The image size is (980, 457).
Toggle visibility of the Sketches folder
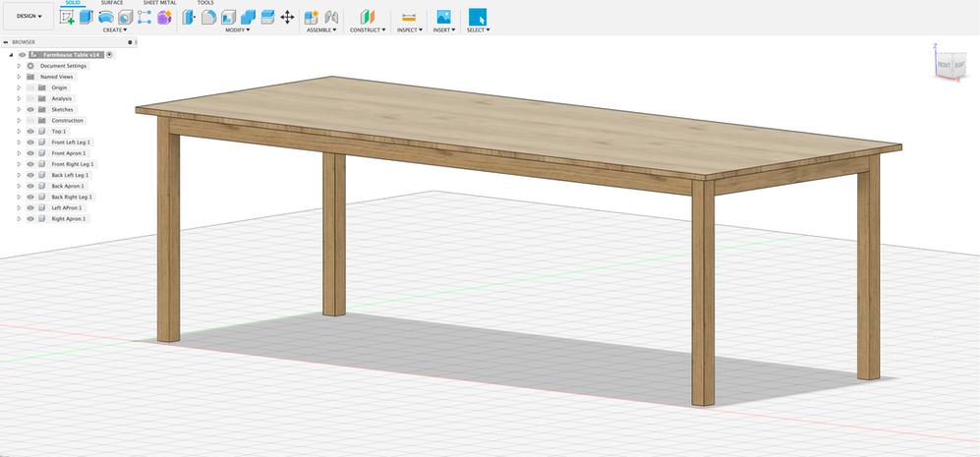tap(30, 109)
